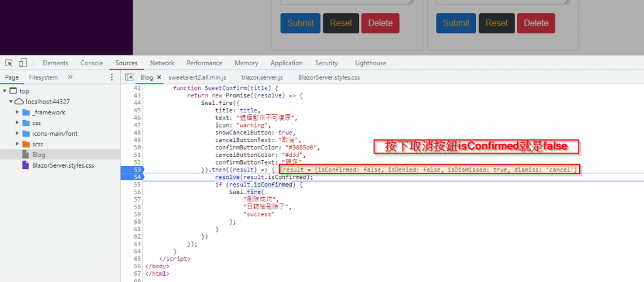Expand the icons-main/font folder
644x282 pixels.
[18, 134]
